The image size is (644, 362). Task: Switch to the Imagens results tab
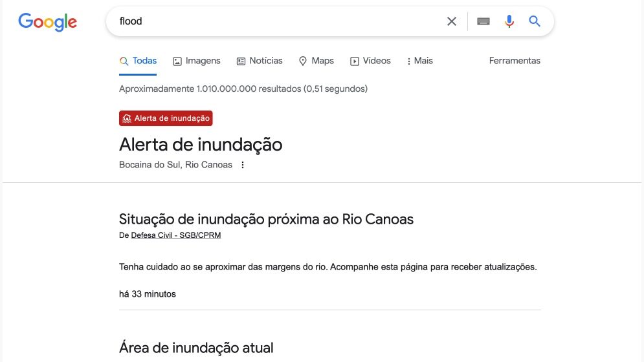click(197, 61)
